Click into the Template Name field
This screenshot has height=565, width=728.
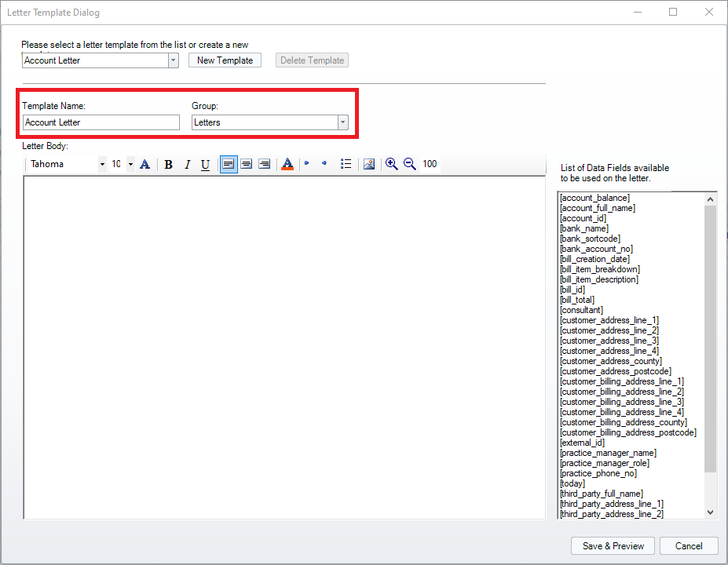pyautogui.click(x=101, y=122)
